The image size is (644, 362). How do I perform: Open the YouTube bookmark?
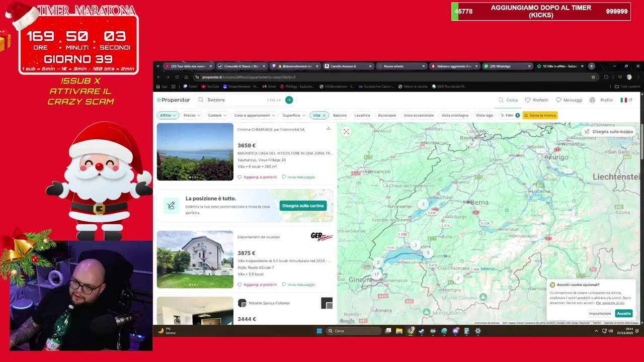point(211,86)
